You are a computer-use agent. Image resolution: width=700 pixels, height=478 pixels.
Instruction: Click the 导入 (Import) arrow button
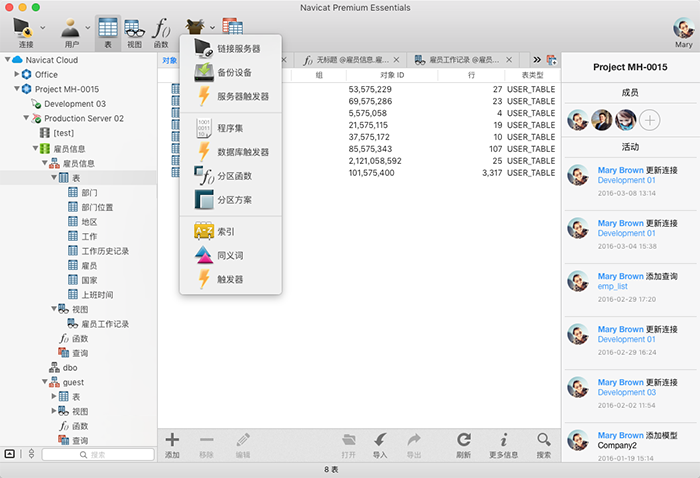pos(380,445)
